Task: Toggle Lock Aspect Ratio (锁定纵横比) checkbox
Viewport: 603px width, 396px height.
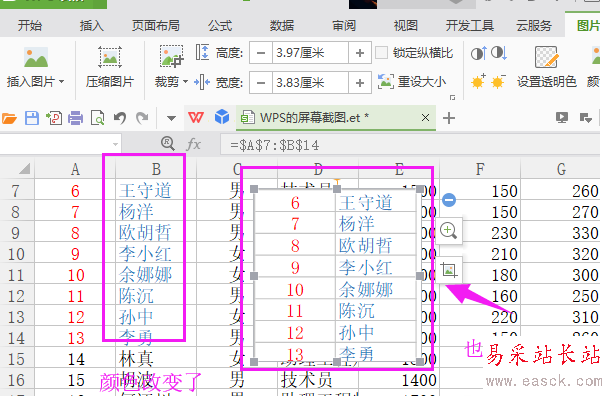Action: point(381,53)
